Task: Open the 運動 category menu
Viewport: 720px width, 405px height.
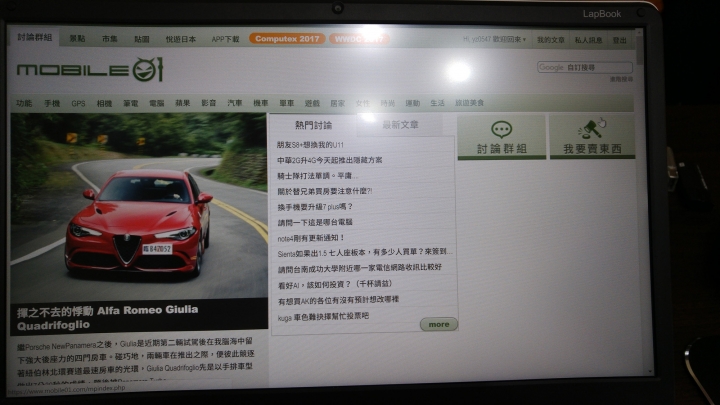Action: tap(412, 103)
